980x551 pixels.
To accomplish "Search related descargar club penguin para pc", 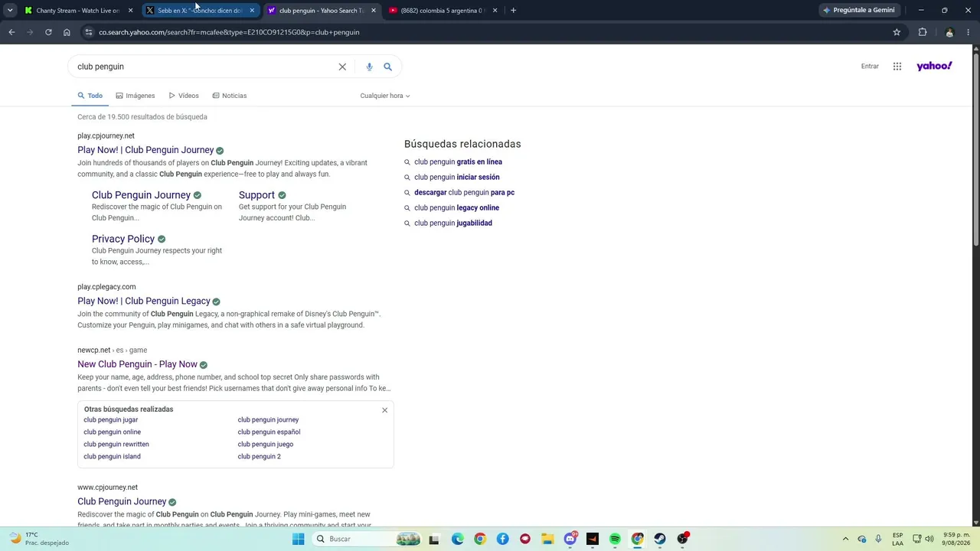I will (x=464, y=193).
